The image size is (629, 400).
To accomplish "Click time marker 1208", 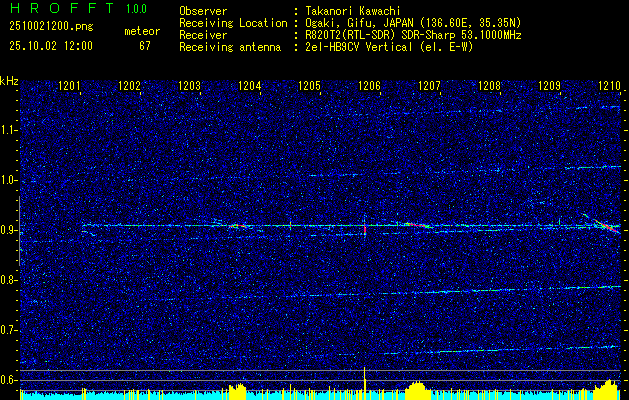I will [x=489, y=85].
